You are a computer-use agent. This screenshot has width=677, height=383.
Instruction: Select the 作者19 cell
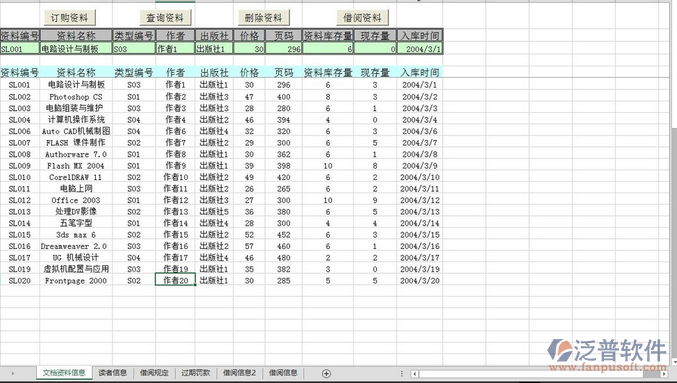[x=175, y=269]
